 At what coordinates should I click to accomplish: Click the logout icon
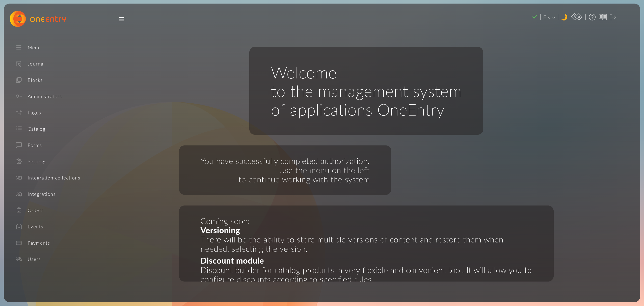pos(613,17)
